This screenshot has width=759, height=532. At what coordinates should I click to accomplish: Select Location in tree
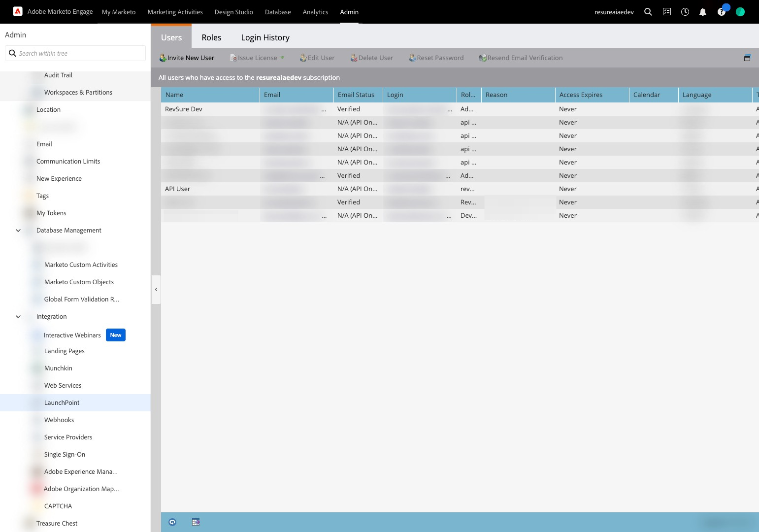[x=48, y=109]
